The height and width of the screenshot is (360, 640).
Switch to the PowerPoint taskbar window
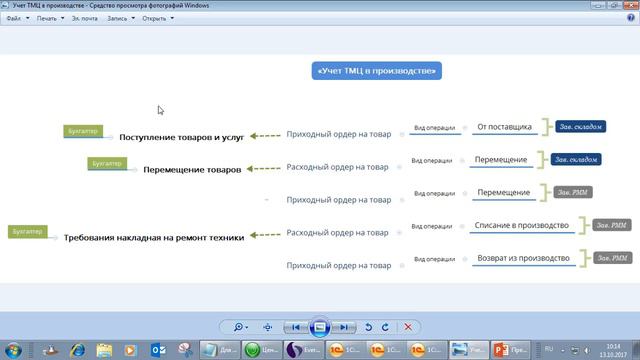pos(511,350)
